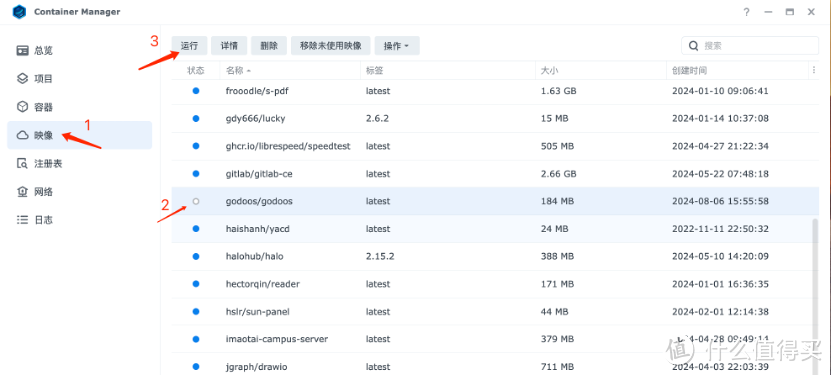The image size is (832, 376).
Task: Click the 映像 cloud image icon
Action: tap(22, 135)
